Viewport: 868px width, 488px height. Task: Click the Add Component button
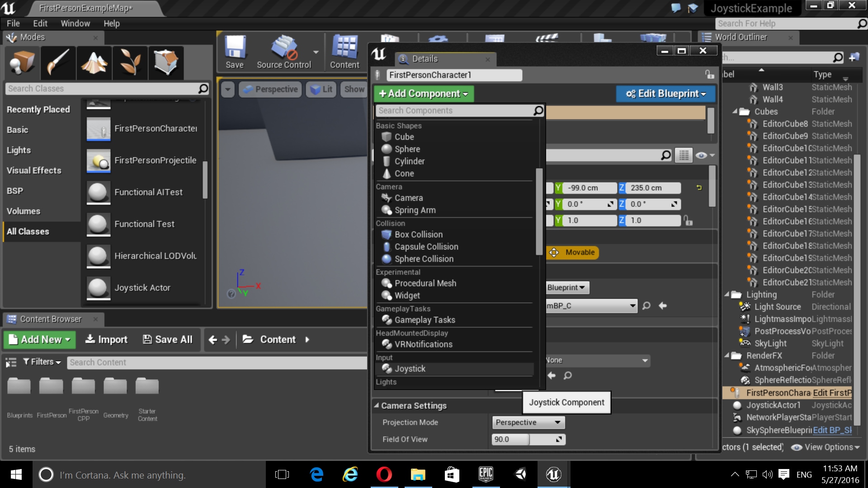(x=423, y=94)
